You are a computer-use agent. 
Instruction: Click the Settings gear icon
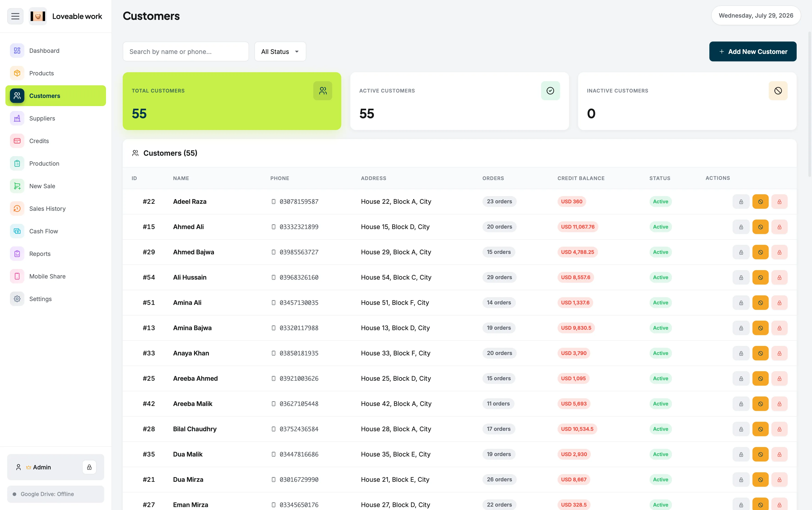17,299
